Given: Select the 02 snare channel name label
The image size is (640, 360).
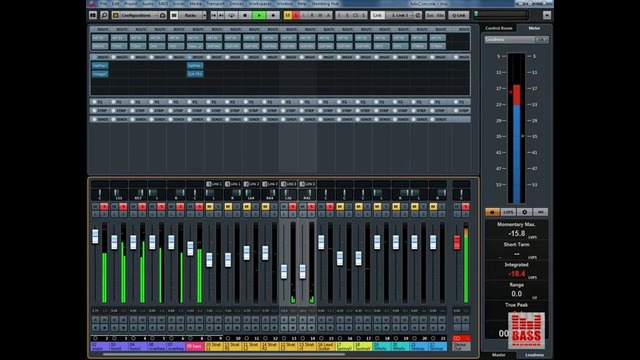Looking at the screenshot, I should [x=100, y=347].
